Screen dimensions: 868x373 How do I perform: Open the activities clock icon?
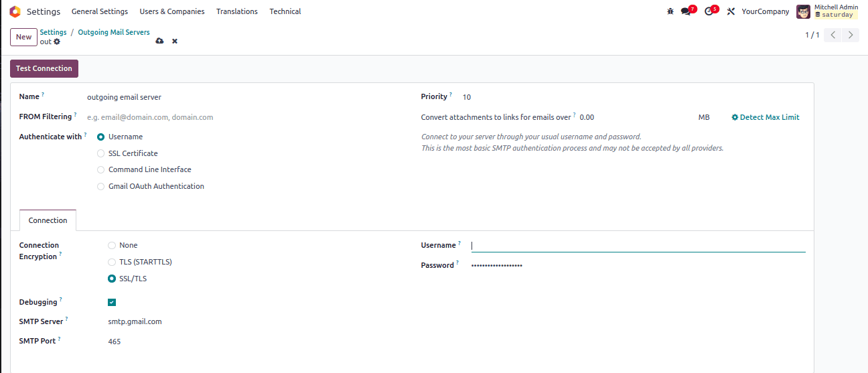point(709,11)
